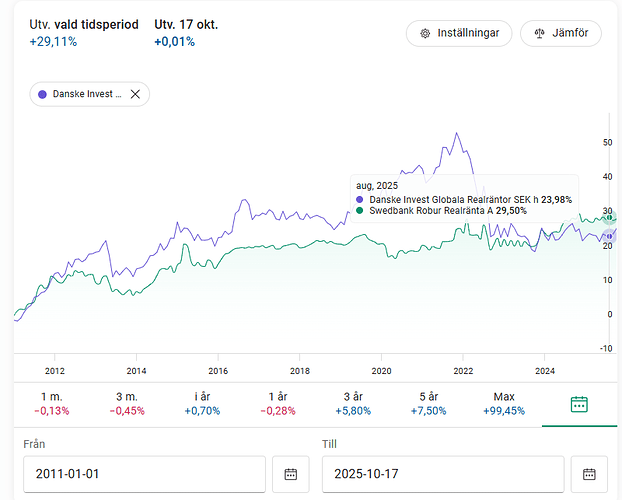Click Danske Invest Globala Realräntor tooltip entry
The width and height of the screenshot is (622, 500).
465,199
